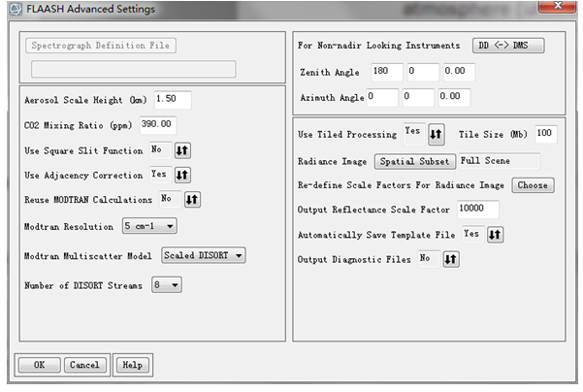This screenshot has height=392, width=583.
Task: Confirm settings with the OK button
Action: (40, 365)
